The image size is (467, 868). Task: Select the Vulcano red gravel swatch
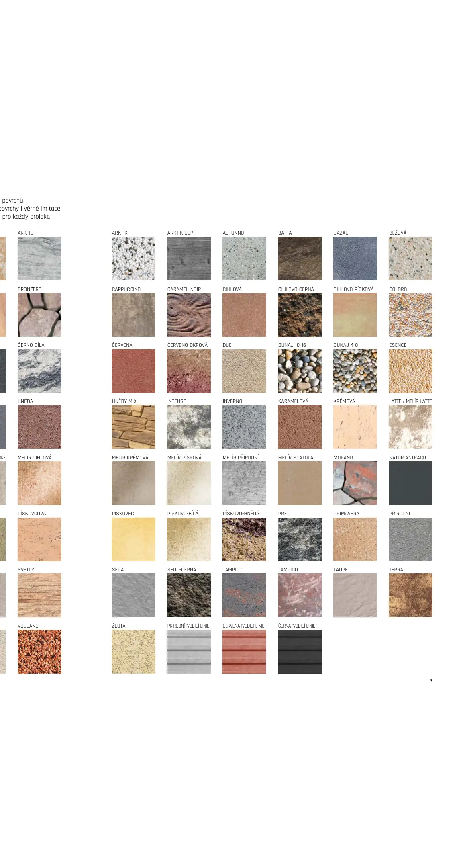coord(39,651)
